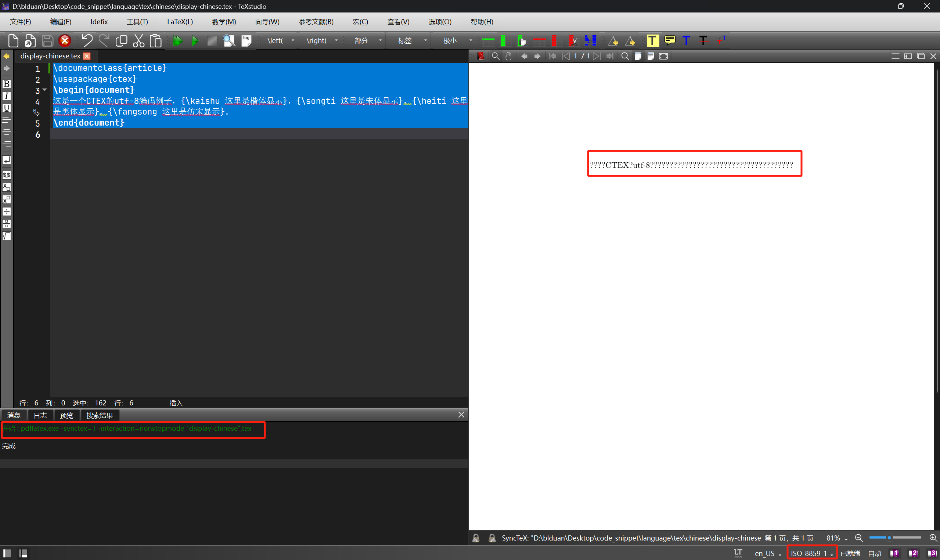Screen dimensions: 940x560
Task: Toggle the bottom messages panel icon
Action: pos(24,553)
